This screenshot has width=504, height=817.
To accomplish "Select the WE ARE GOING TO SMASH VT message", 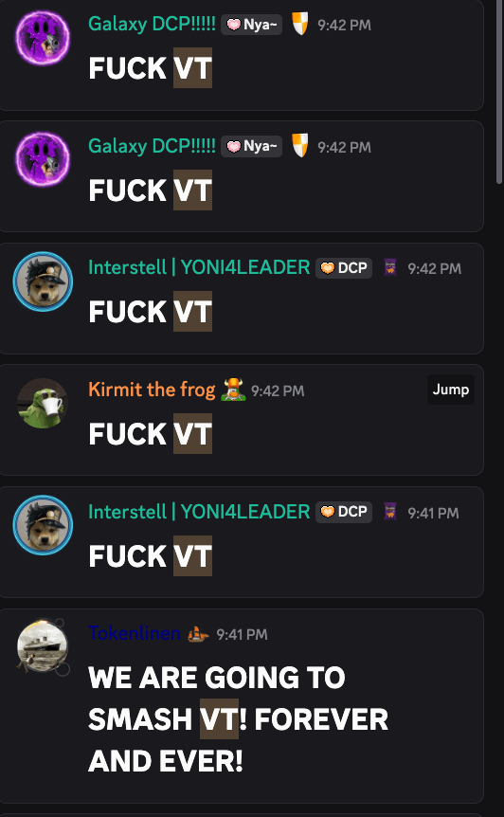I will coord(242,706).
